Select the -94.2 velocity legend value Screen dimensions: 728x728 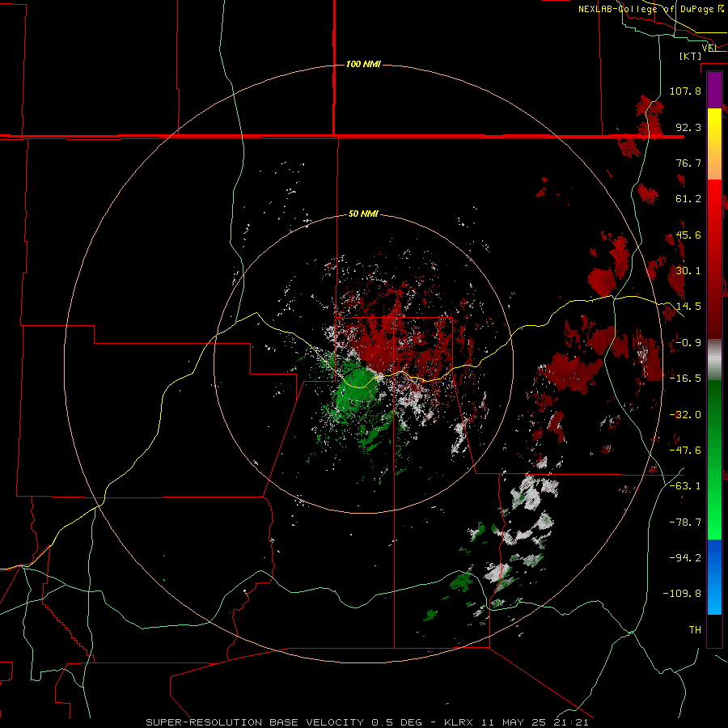[685, 558]
